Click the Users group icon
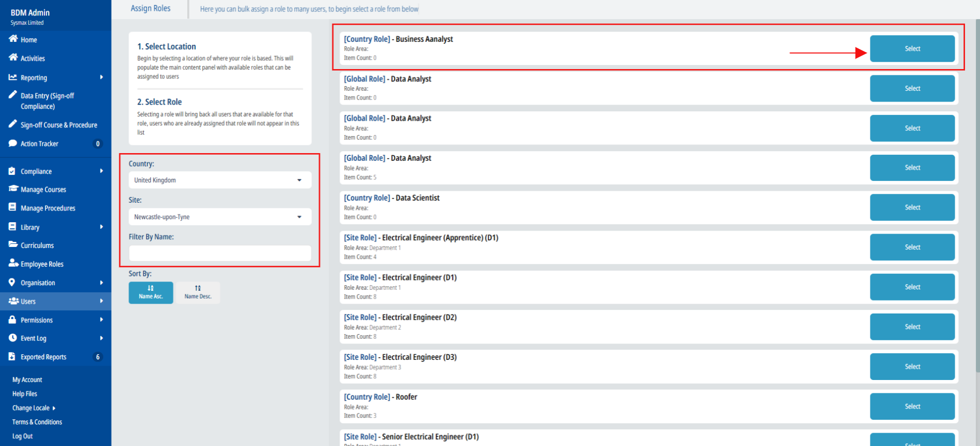The image size is (980, 446). (13, 301)
